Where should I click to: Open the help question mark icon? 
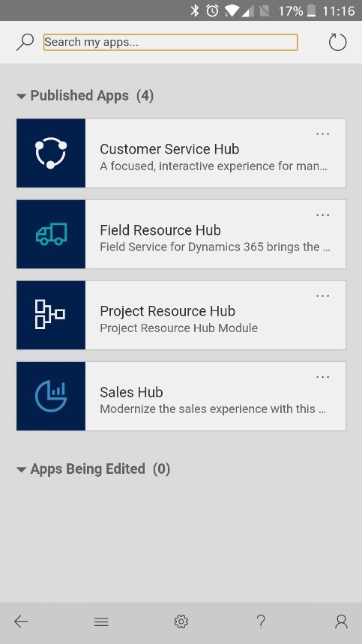click(261, 622)
